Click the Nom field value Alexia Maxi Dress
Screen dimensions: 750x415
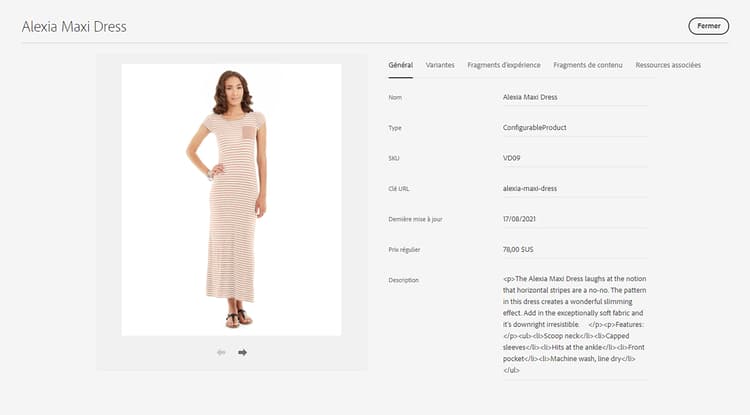[530, 97]
